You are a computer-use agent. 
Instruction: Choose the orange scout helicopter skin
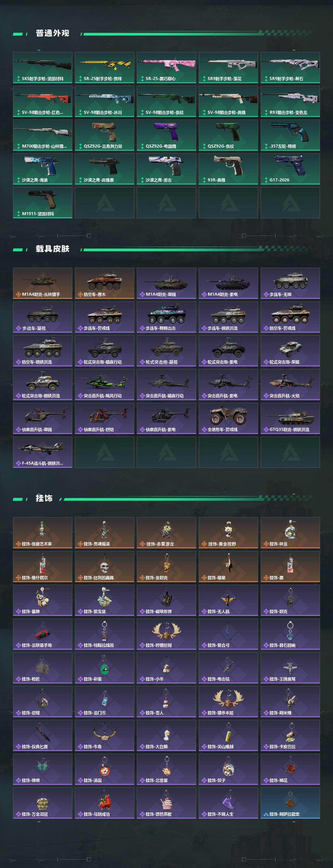(105, 418)
